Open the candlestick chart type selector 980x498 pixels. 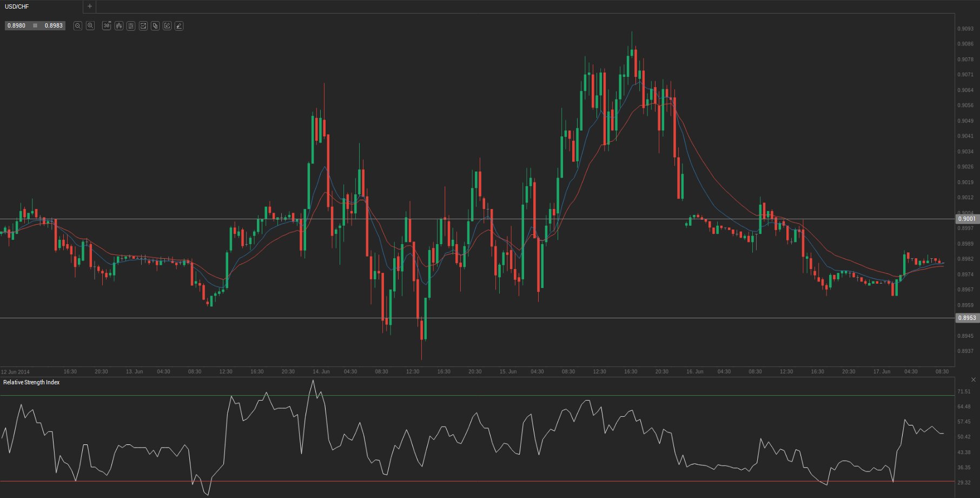pyautogui.click(x=119, y=26)
